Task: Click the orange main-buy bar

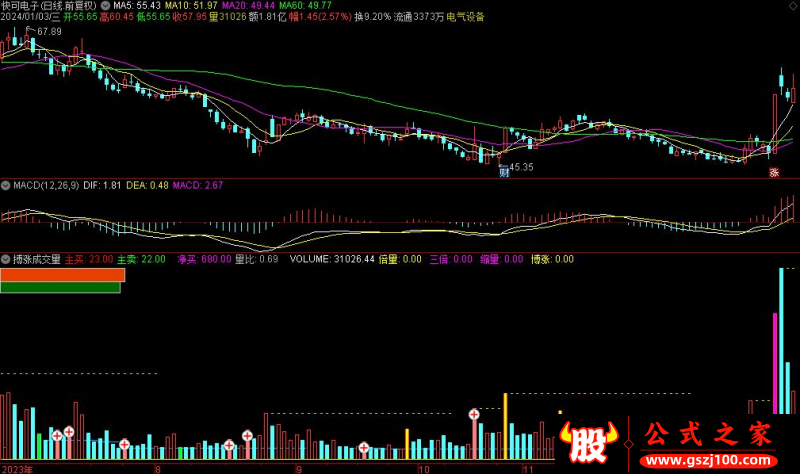Action: click(62, 275)
